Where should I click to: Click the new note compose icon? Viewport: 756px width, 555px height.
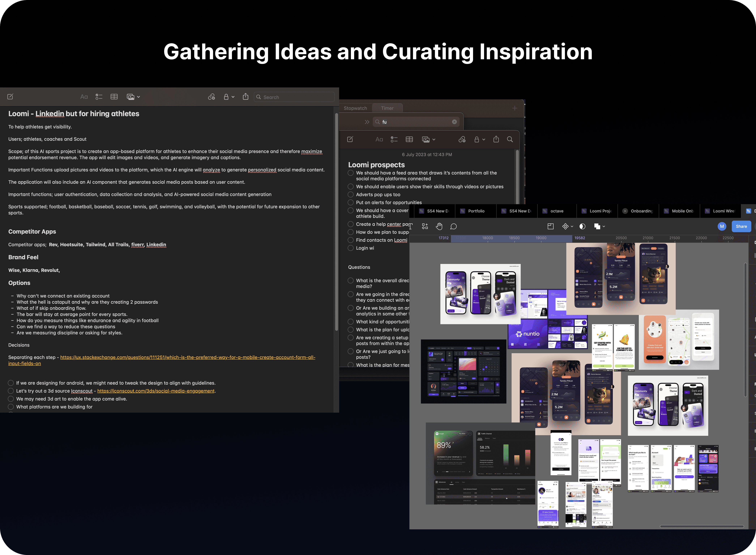[x=10, y=97]
